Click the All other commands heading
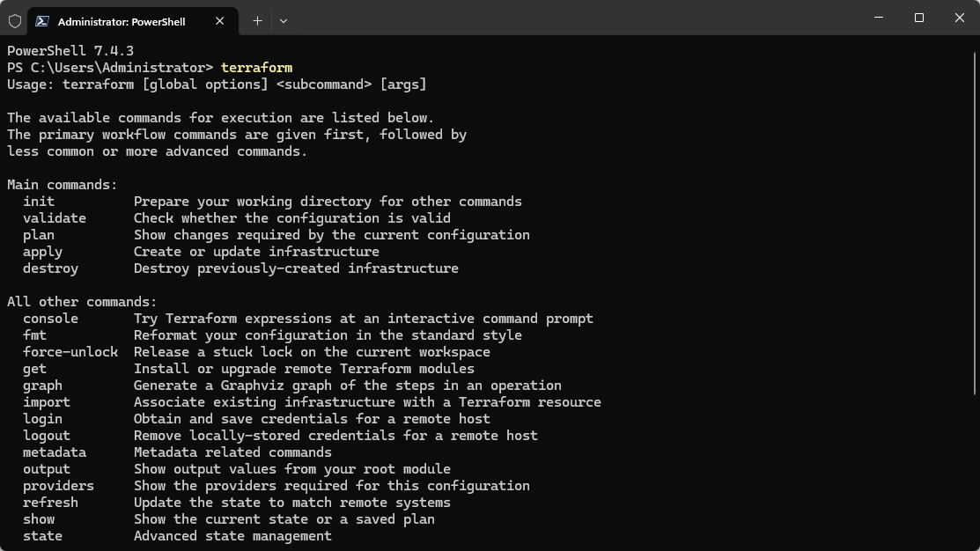The image size is (980, 551). click(82, 302)
